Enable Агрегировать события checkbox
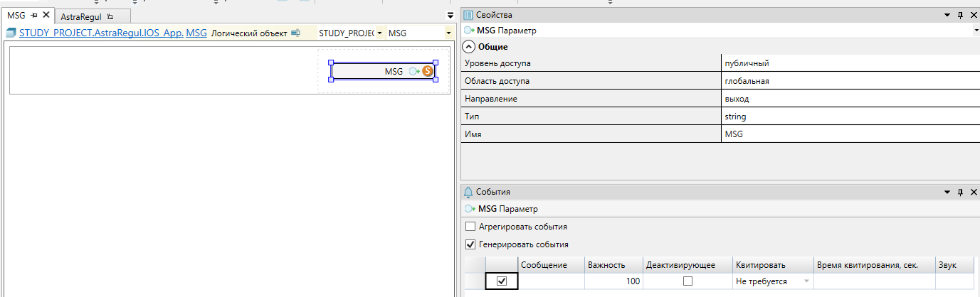The width and height of the screenshot is (980, 297). tap(470, 227)
